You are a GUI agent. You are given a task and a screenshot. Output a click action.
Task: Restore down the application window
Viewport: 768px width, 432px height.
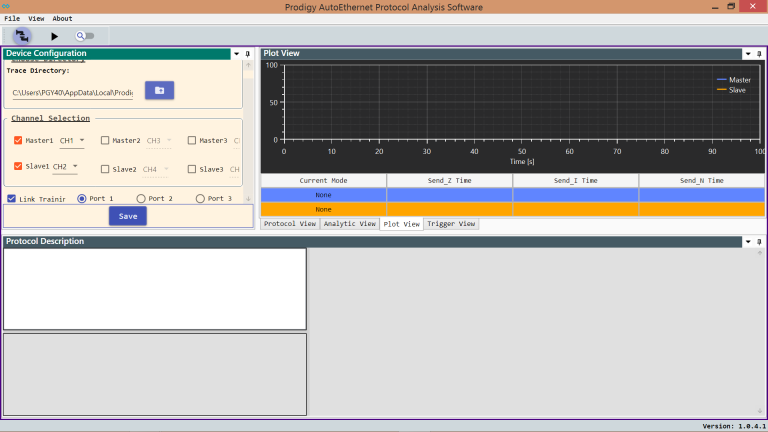pos(731,6)
